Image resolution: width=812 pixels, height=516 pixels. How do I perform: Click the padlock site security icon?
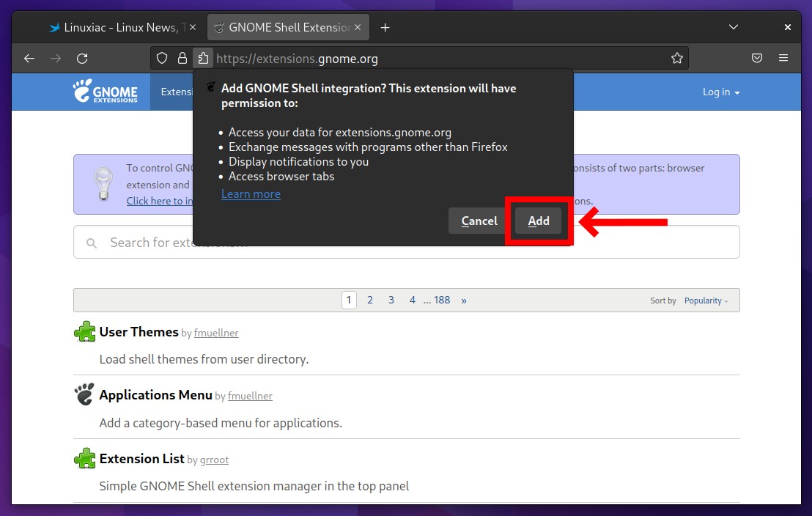182,58
